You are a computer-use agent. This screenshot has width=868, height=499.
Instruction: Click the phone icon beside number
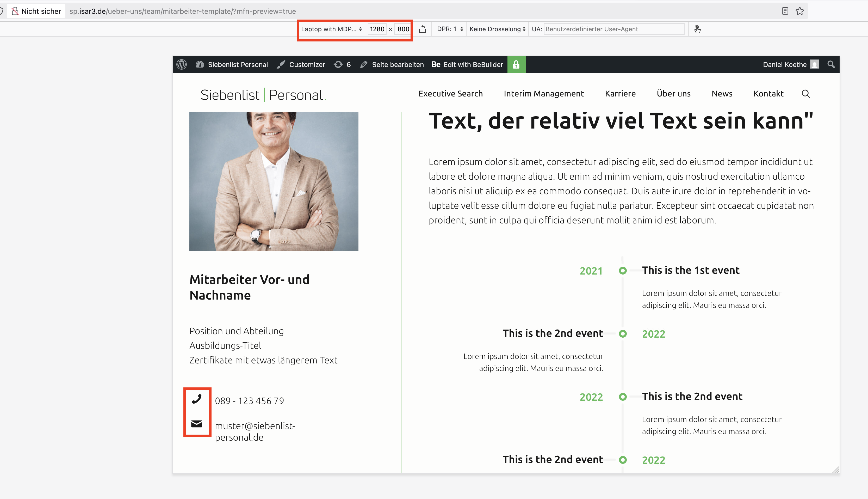(x=196, y=399)
